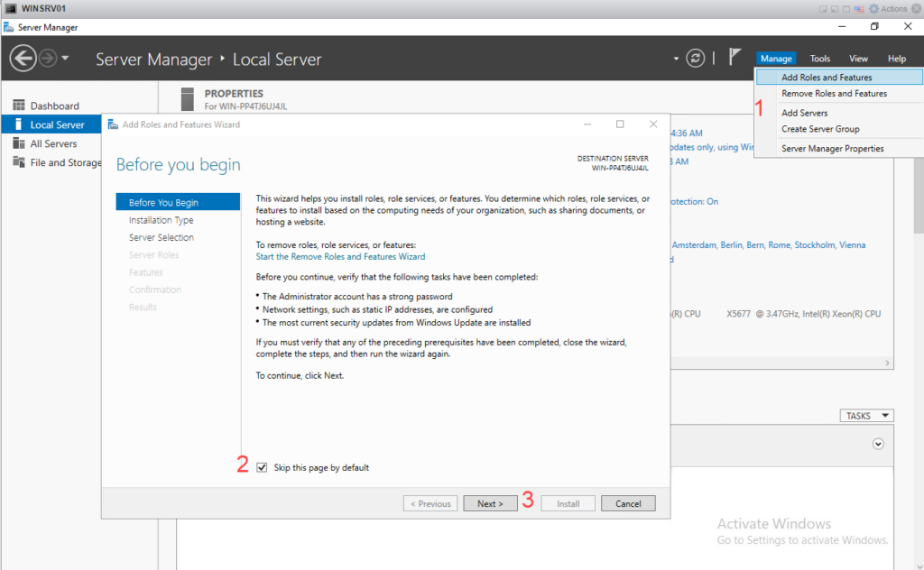Expand the dropdown arrow left of refresh
Viewport: 924px width, 570px height.
point(676,59)
